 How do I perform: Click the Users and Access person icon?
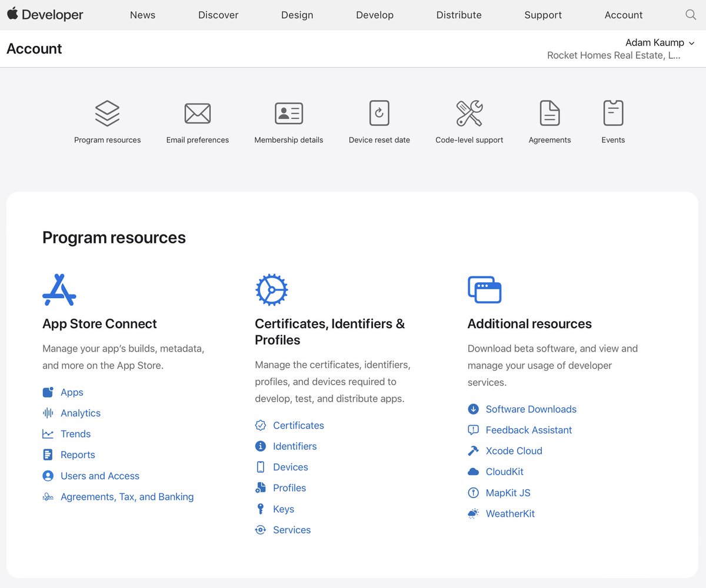(48, 476)
